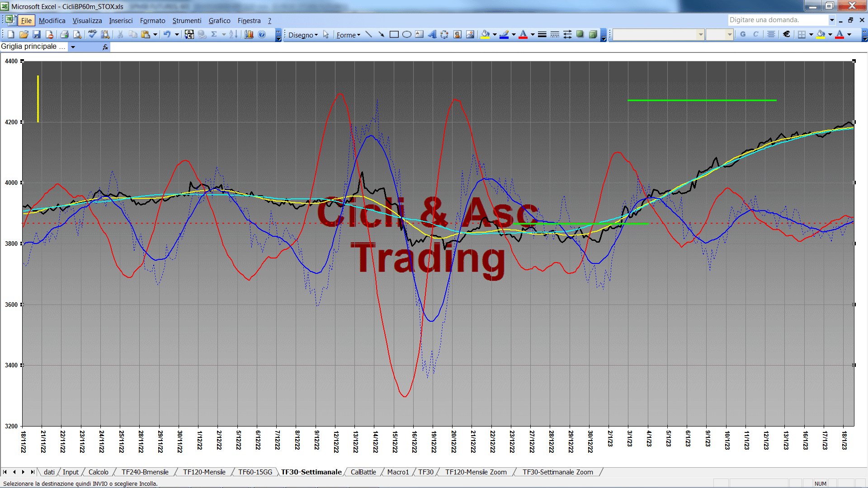This screenshot has height=488, width=868.
Task: Choose the Line Style tool
Action: point(542,35)
